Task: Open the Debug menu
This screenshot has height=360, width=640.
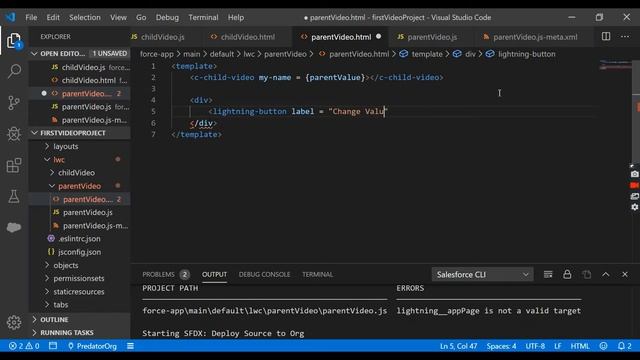Action: pos(167,18)
